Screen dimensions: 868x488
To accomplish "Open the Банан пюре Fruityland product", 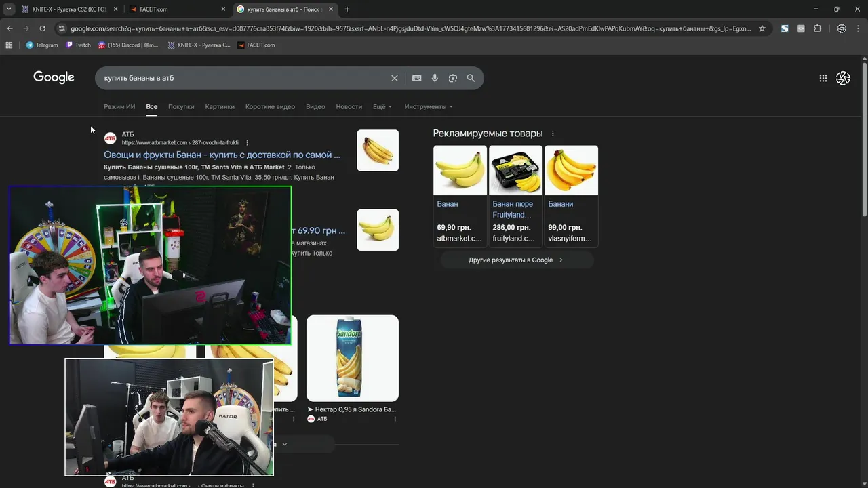I will tap(515, 195).
